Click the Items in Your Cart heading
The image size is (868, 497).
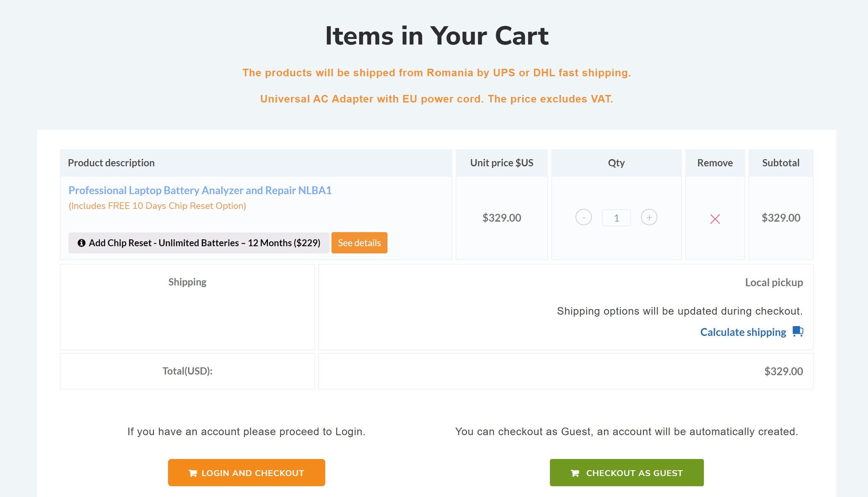(x=437, y=36)
